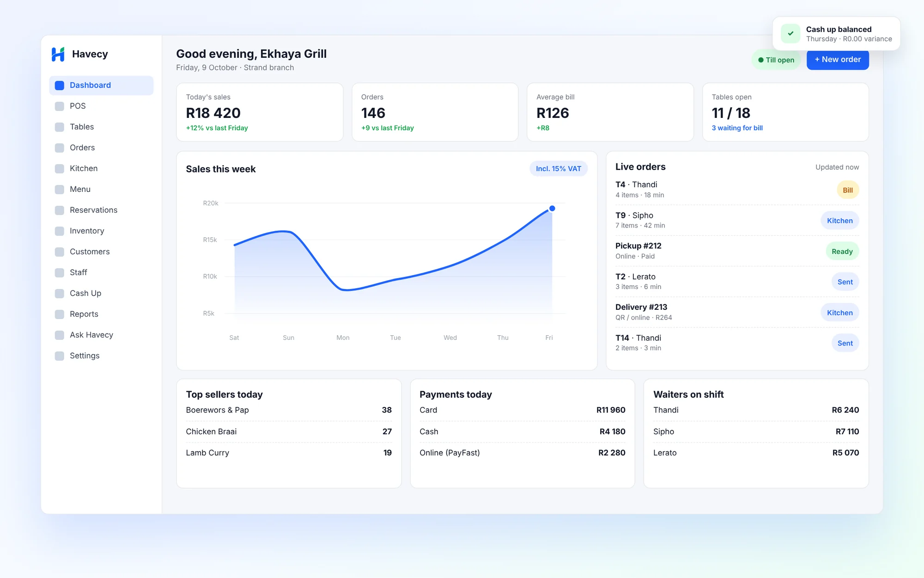Go to Reservations label in sidebar
The width and height of the screenshot is (924, 578).
coord(93,210)
